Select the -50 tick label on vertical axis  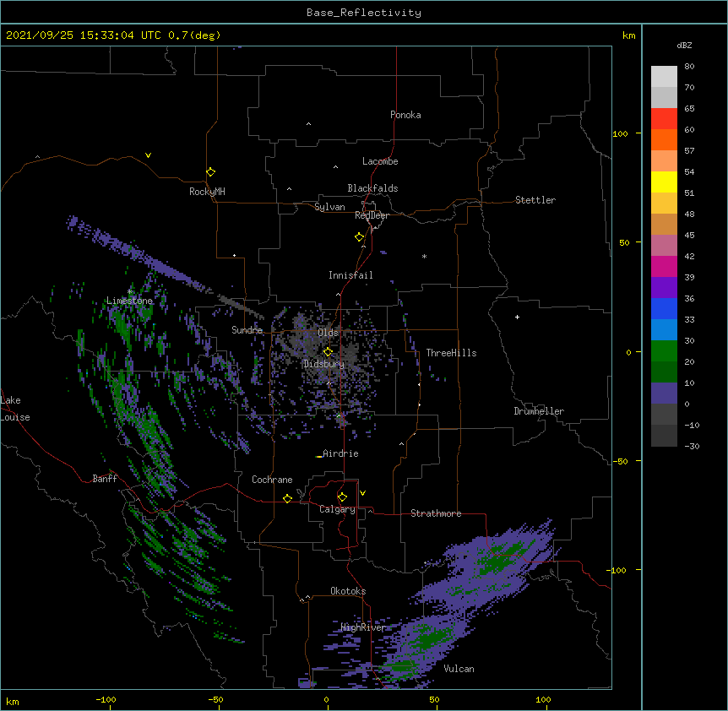pyautogui.click(x=620, y=461)
